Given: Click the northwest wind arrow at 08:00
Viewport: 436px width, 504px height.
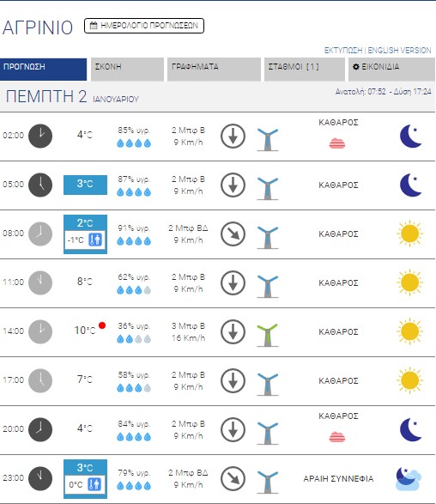Looking at the screenshot, I should click(233, 234).
